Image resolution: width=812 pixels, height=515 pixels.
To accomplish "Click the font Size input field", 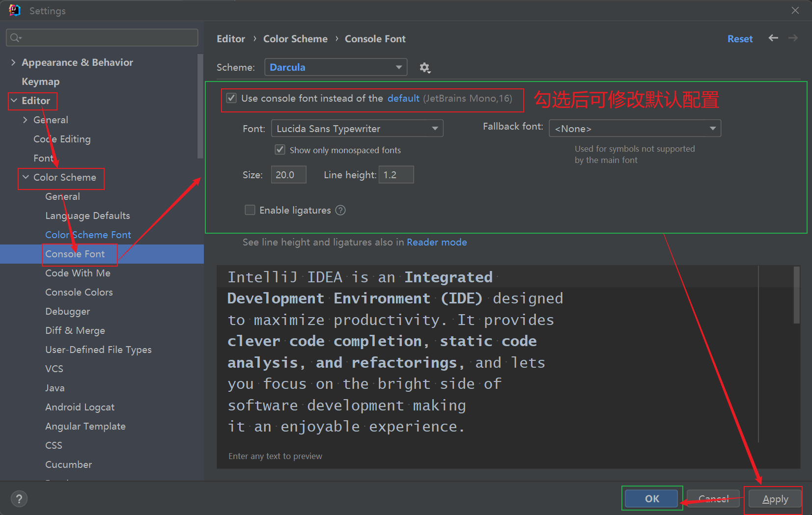I will pyautogui.click(x=289, y=175).
